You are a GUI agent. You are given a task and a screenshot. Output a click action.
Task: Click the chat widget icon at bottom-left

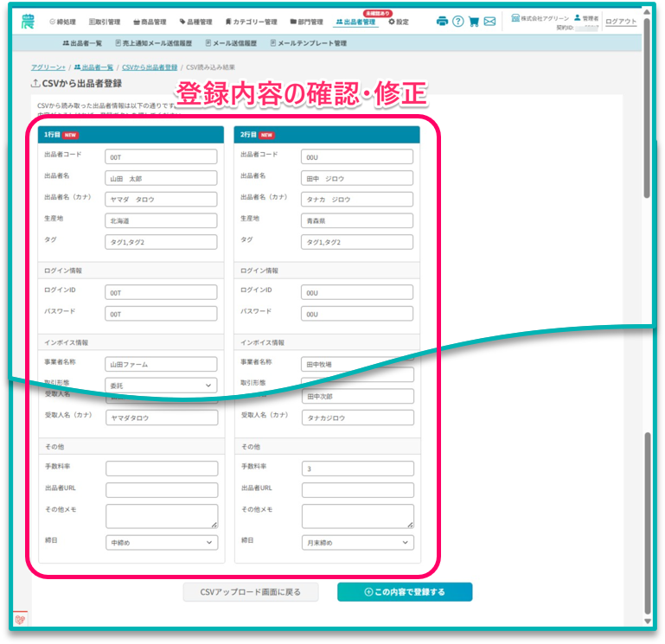tap(20, 620)
